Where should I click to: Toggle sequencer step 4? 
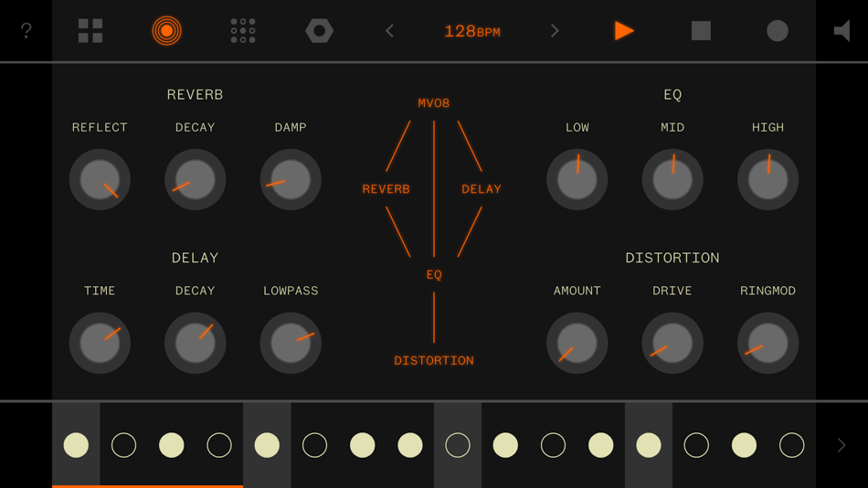click(219, 445)
